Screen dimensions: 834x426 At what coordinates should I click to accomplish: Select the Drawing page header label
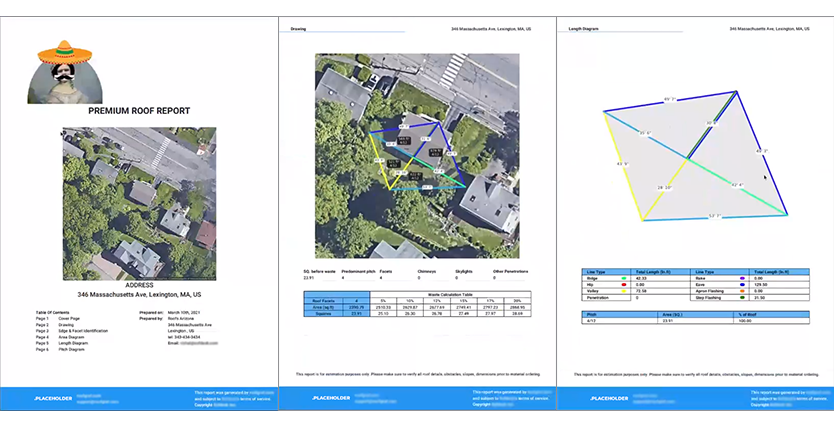pyautogui.click(x=299, y=30)
